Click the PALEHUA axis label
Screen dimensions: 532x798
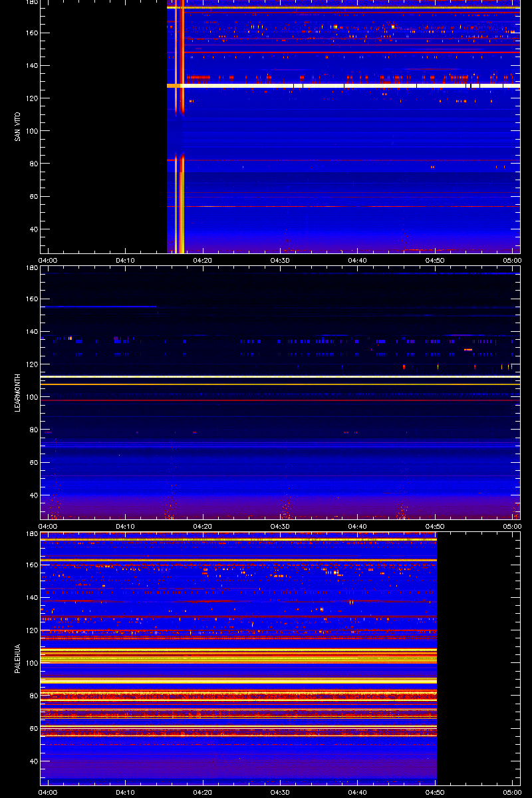point(17,658)
